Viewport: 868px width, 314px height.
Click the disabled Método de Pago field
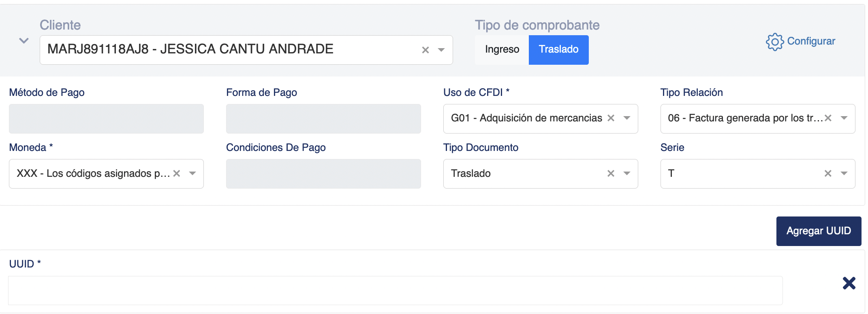[x=106, y=119]
